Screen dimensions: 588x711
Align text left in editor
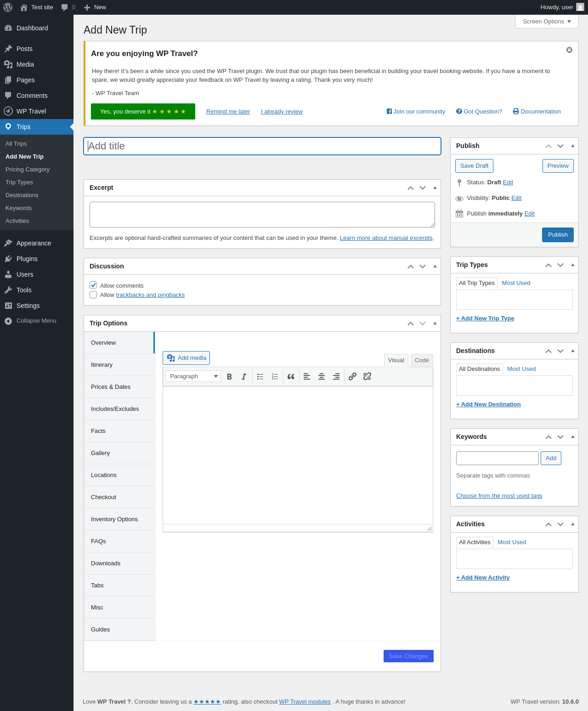(x=307, y=376)
